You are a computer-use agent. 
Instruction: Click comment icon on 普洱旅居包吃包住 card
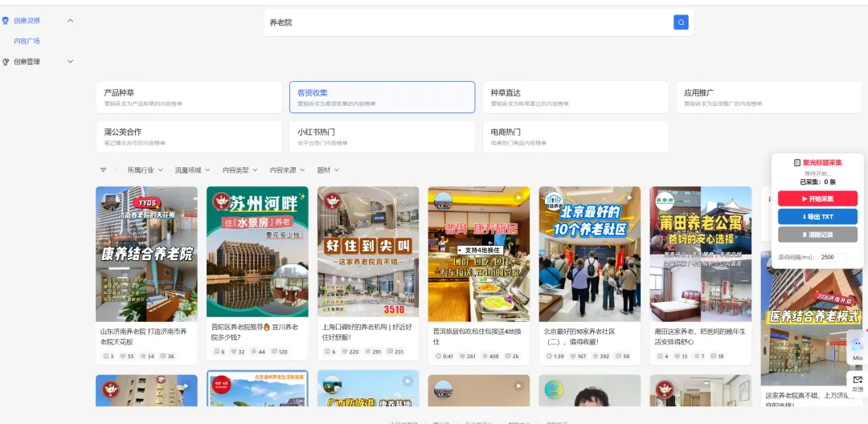point(508,356)
